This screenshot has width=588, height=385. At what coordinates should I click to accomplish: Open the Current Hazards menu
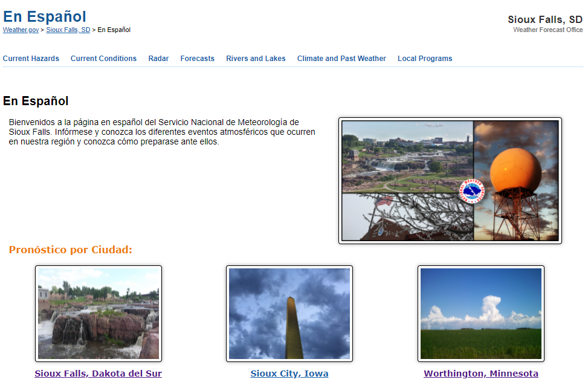31,59
